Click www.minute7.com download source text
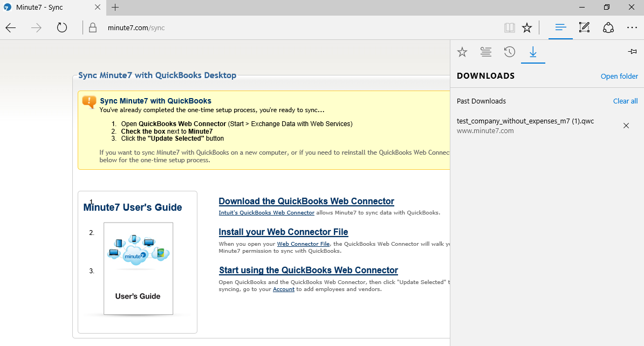 tap(485, 131)
